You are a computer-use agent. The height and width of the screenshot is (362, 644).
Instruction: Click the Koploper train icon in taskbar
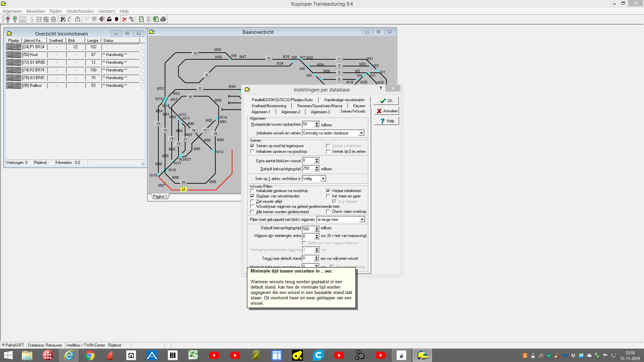click(422, 355)
